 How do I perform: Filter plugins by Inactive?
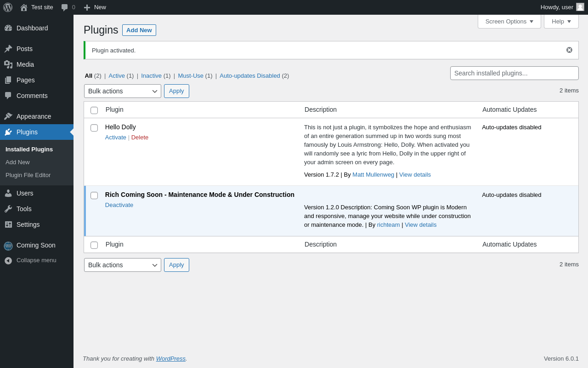click(151, 76)
